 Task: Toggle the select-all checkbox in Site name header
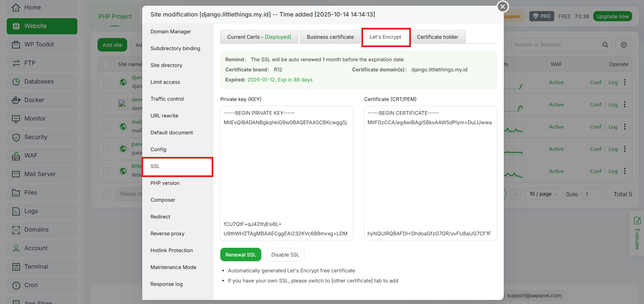pyautogui.click(x=106, y=64)
